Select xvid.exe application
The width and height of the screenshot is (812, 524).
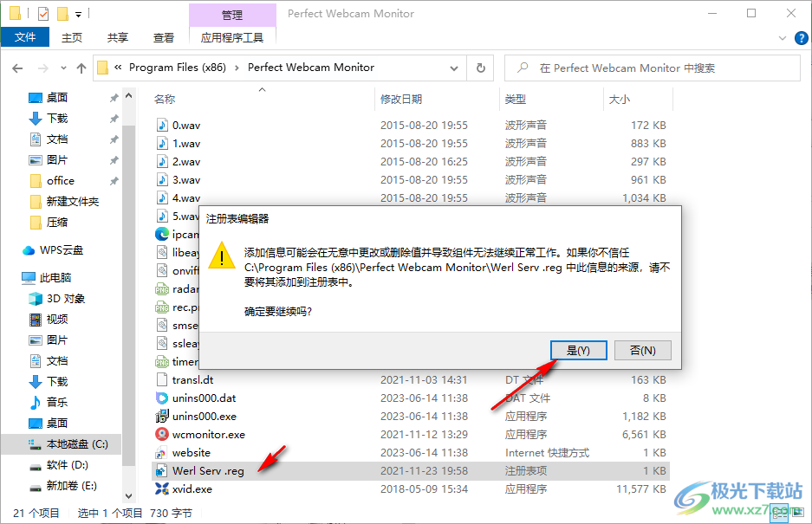coord(192,488)
